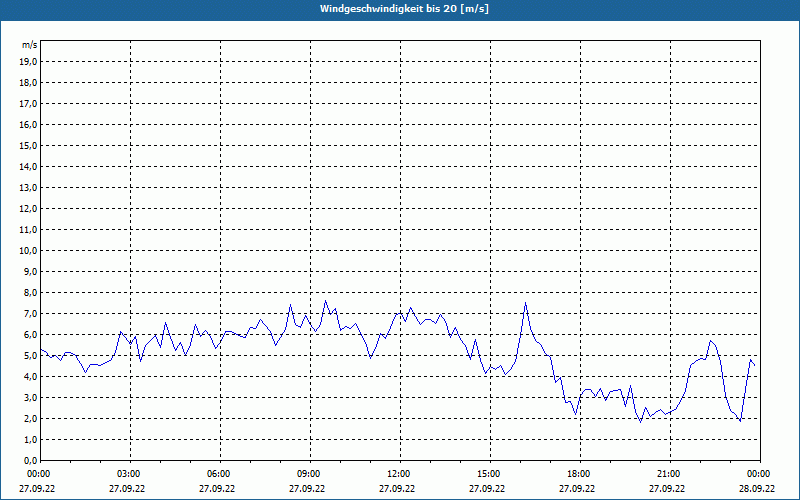Pick the "15,0" y-axis label

tap(29, 145)
